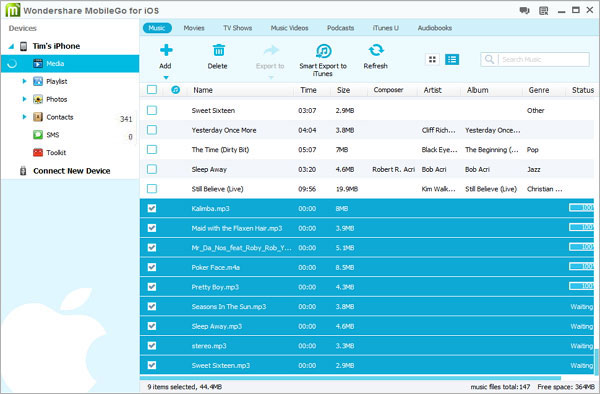The image size is (600, 394).
Task: Click the Contacts book icon
Action: [x=38, y=117]
